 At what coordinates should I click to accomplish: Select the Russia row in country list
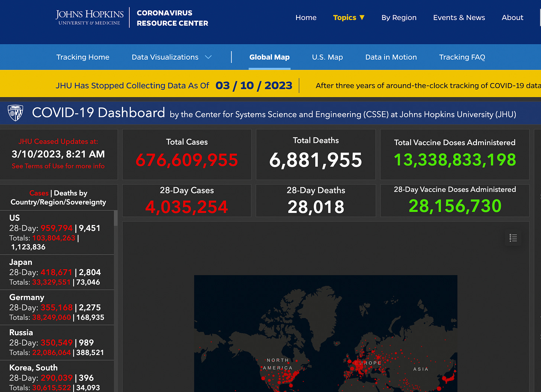(57, 343)
